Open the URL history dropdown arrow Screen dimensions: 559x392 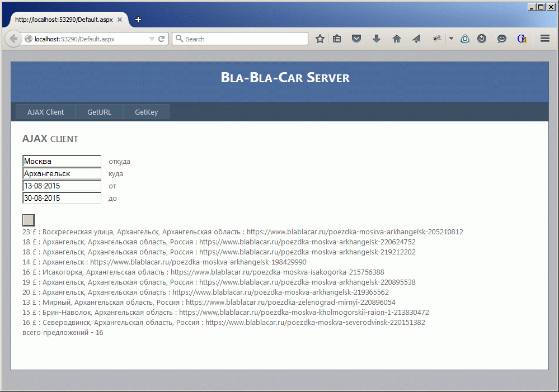tap(152, 39)
